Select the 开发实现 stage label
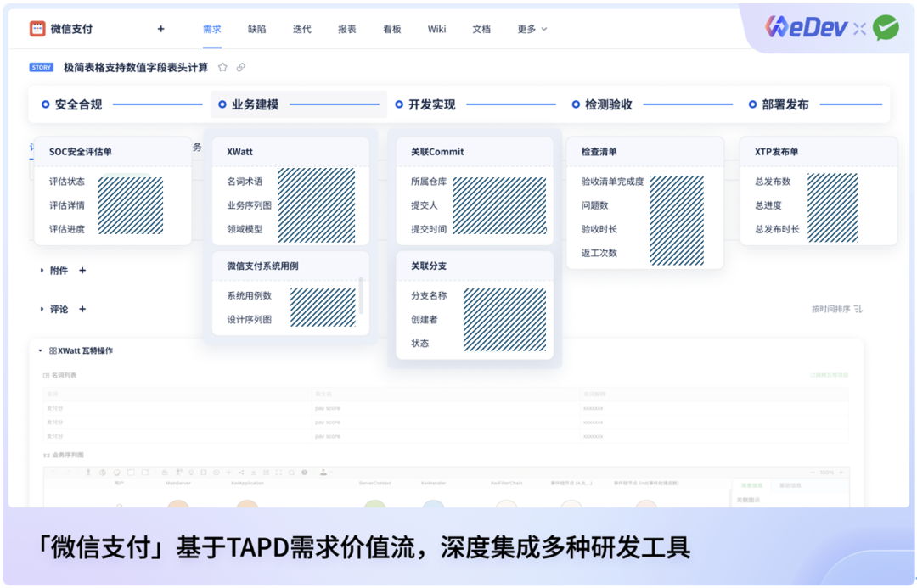Screen dimensions: 917x588 (431, 104)
